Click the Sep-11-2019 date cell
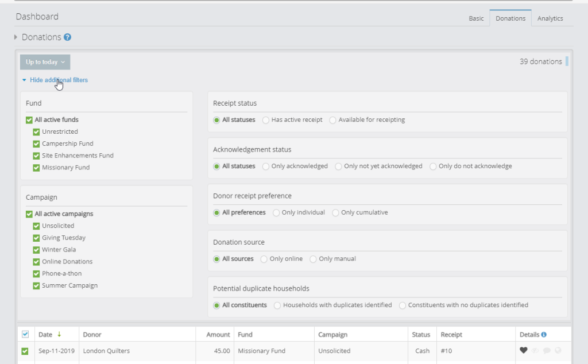 pos(57,351)
